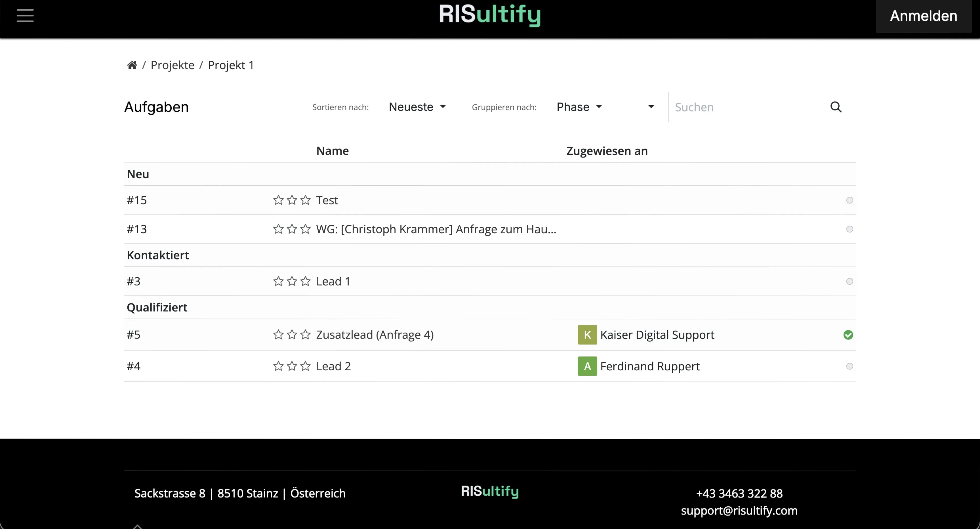Click assignee Ferdinand Ruppert

[650, 366]
